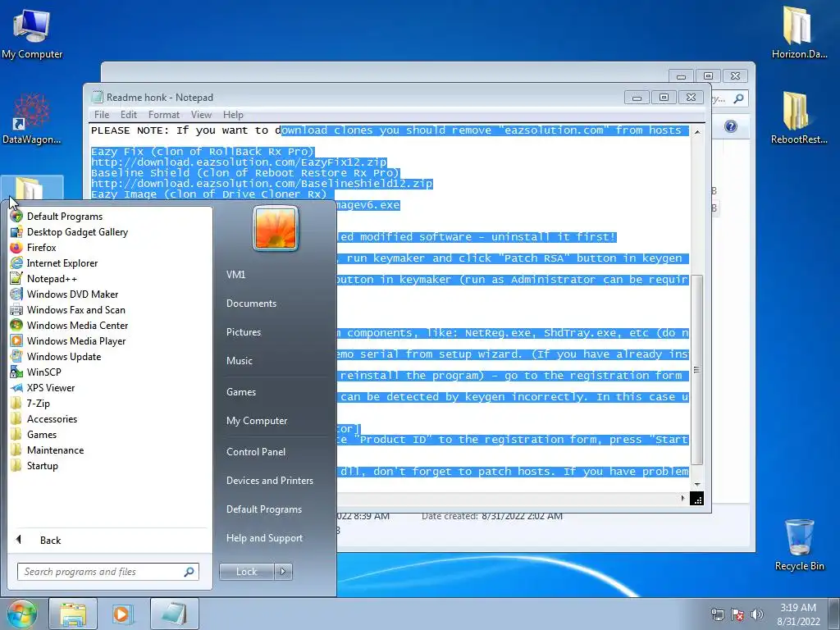
Task: Open Games in the Start menu right pane
Action: 241,392
